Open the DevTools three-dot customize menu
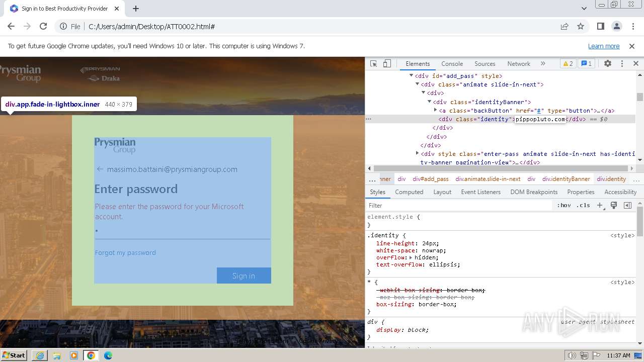 (x=622, y=64)
